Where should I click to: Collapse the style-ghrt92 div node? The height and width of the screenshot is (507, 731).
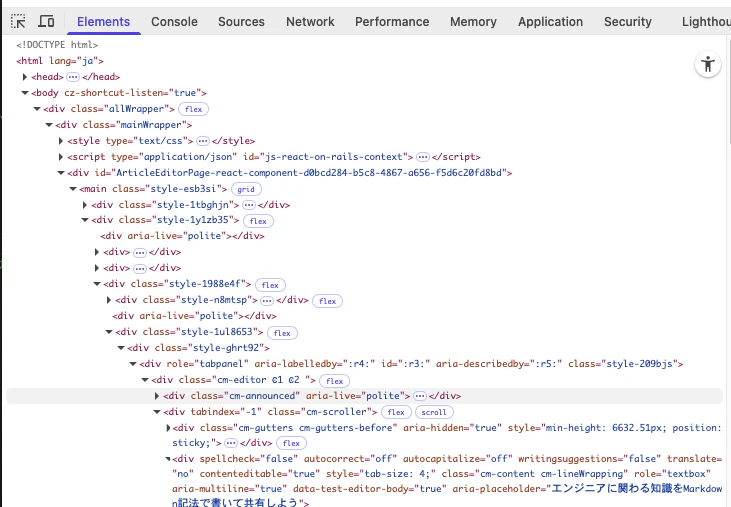[x=121, y=348]
